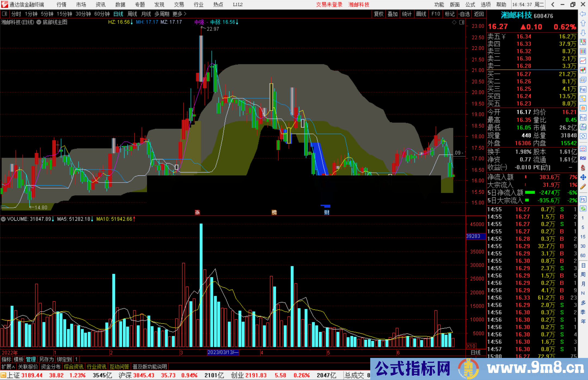Click the intraday line chart sidebar icon

[583, 61]
